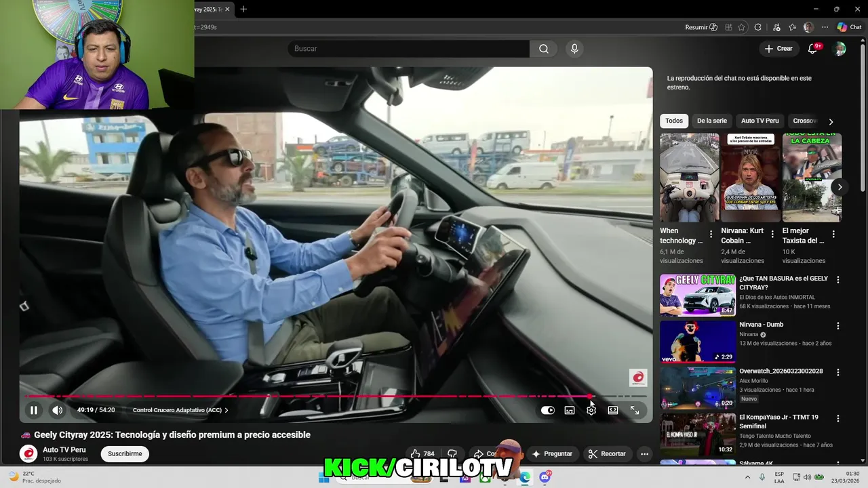Like the video with 784 likes

422,453
